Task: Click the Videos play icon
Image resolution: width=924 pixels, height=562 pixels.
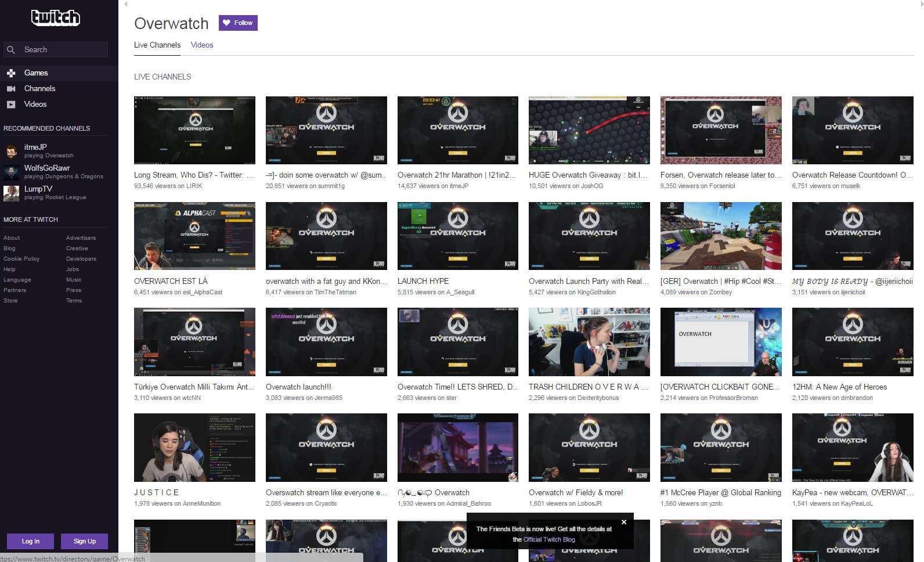Action: pyautogui.click(x=11, y=105)
